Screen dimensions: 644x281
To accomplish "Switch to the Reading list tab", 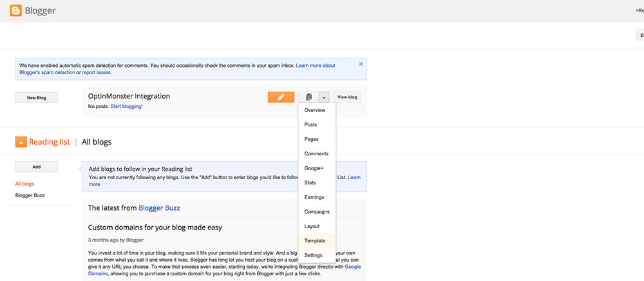I will [50, 142].
